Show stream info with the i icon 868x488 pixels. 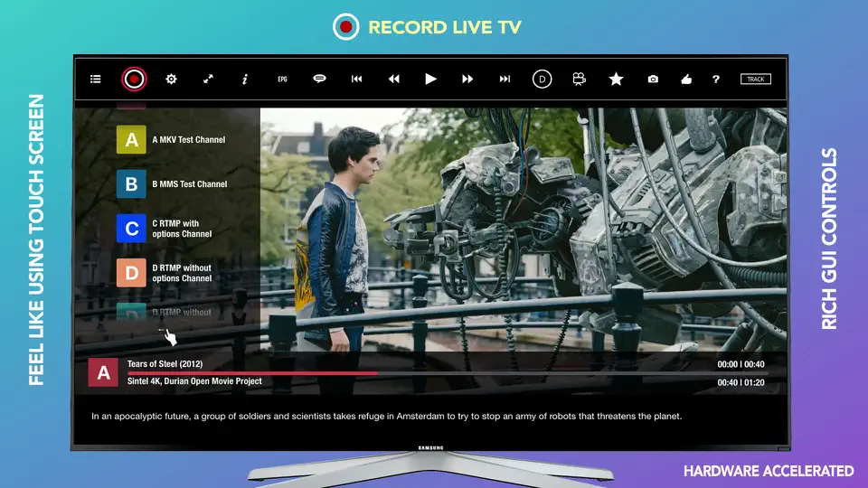245,80
